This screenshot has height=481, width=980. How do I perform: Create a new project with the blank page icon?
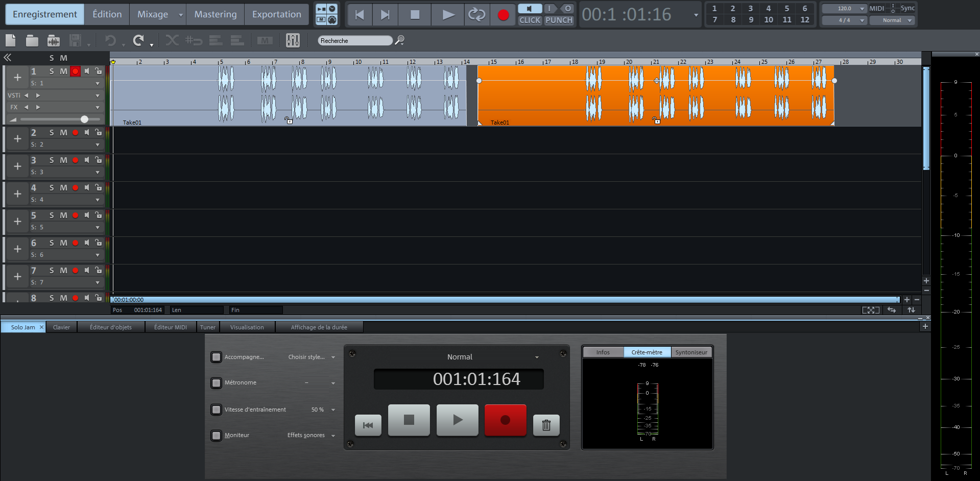click(x=11, y=40)
